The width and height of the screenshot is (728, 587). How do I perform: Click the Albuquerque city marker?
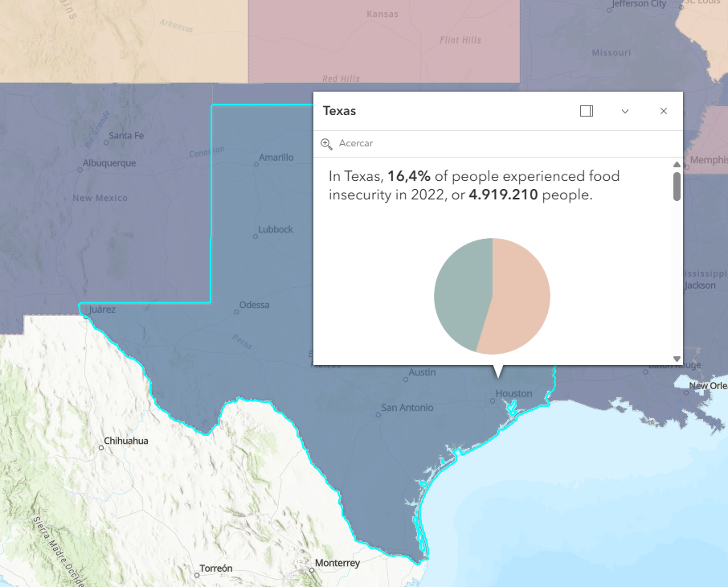80,170
